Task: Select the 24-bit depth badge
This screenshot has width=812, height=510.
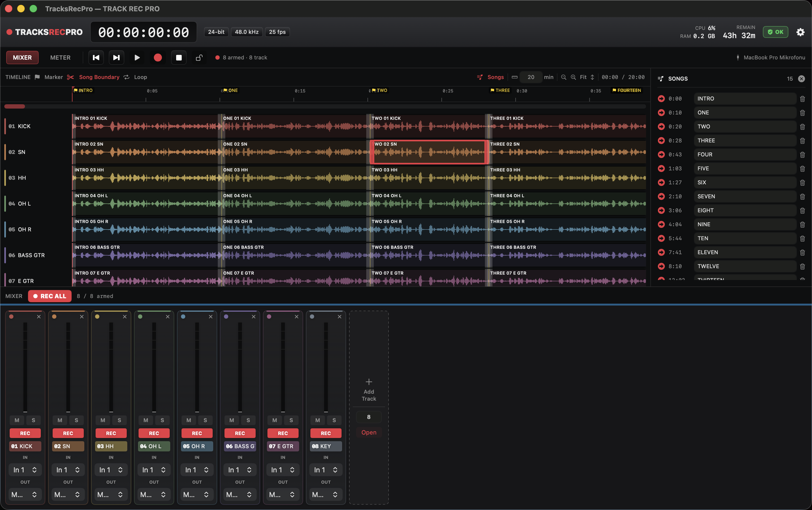Action: pos(216,32)
